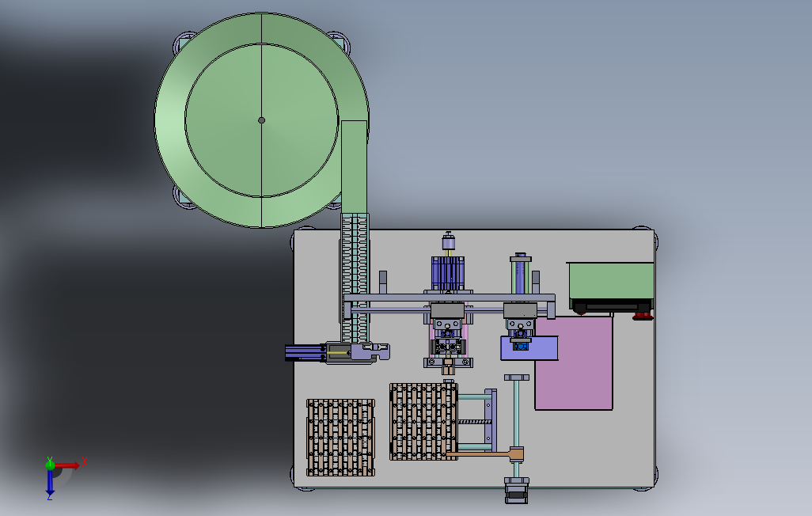The width and height of the screenshot is (812, 516).
Task: Select the pneumatic cylinder at the left of the plate
Action: (x=305, y=353)
